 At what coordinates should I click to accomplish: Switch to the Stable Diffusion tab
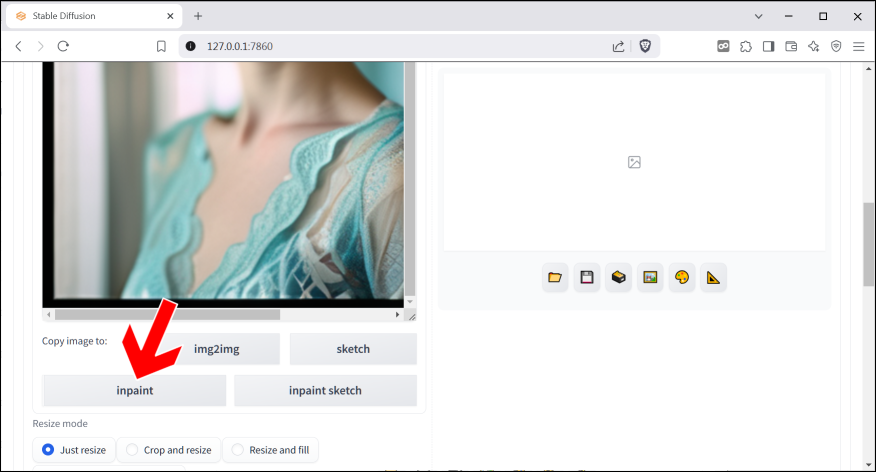coord(90,16)
